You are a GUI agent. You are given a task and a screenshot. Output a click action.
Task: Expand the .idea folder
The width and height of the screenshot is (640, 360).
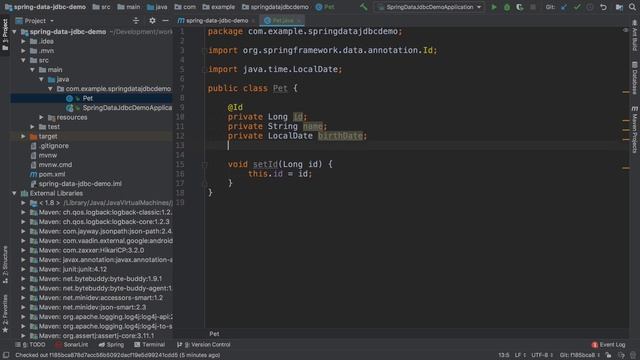pos(24,41)
